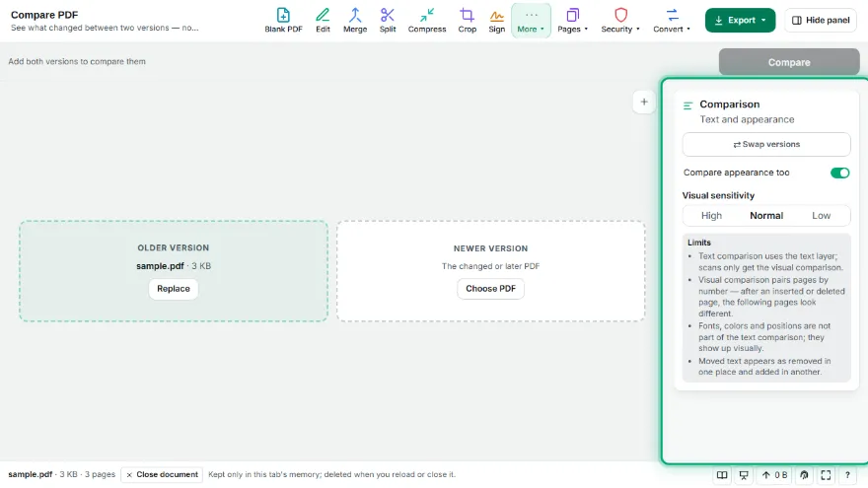Open the Split scissors tool
Viewport: 868px width, 488px height.
pos(388,21)
